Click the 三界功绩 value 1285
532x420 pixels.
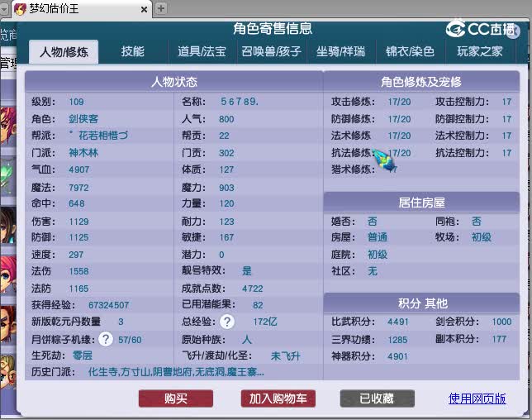pos(397,340)
